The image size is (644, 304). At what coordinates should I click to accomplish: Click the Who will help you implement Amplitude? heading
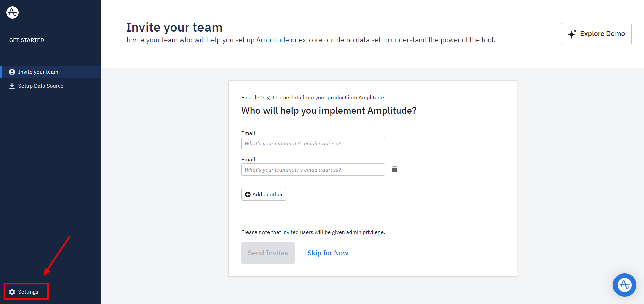(329, 111)
